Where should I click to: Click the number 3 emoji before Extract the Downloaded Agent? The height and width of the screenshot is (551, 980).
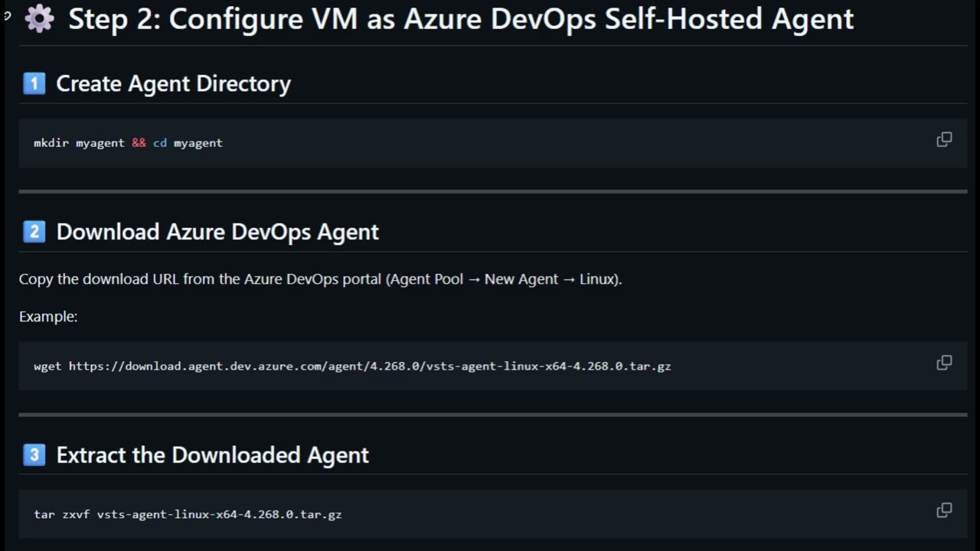[34, 455]
